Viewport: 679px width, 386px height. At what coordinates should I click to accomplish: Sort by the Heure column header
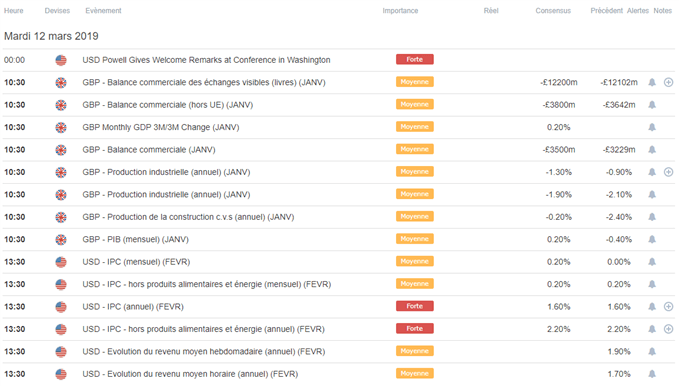(14, 11)
